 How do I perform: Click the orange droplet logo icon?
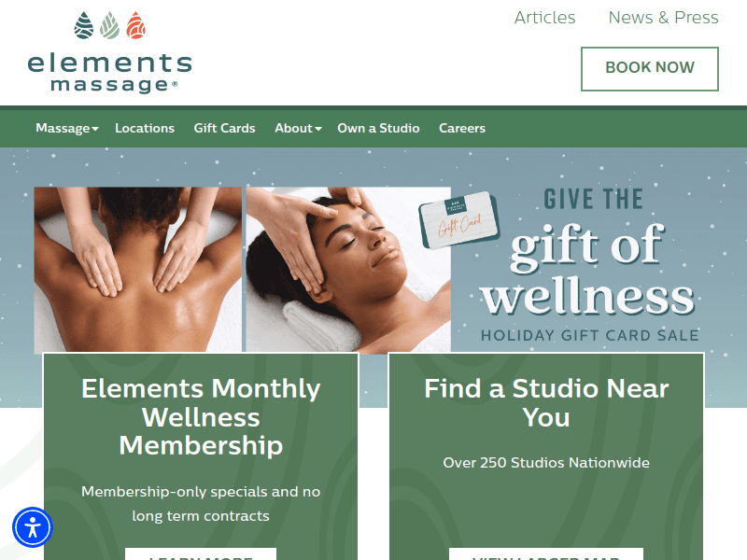[135, 25]
